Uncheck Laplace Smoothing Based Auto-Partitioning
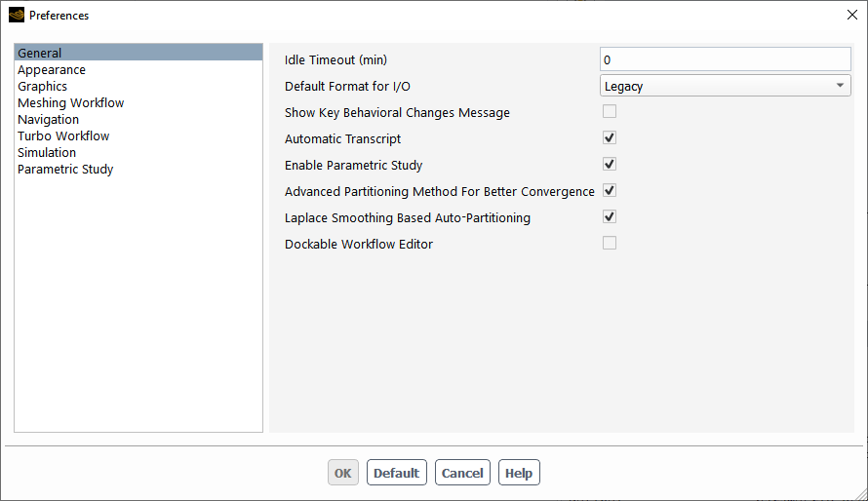Screen dimensions: 868x501 (x=610, y=216)
